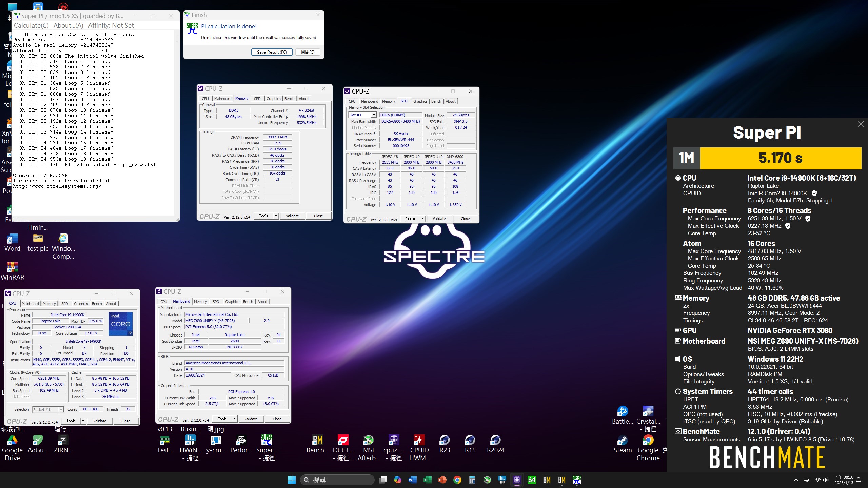This screenshot has height=488, width=868.
Task: Open Mainboard tab in CPU-Z CPU window
Action: pos(30,304)
